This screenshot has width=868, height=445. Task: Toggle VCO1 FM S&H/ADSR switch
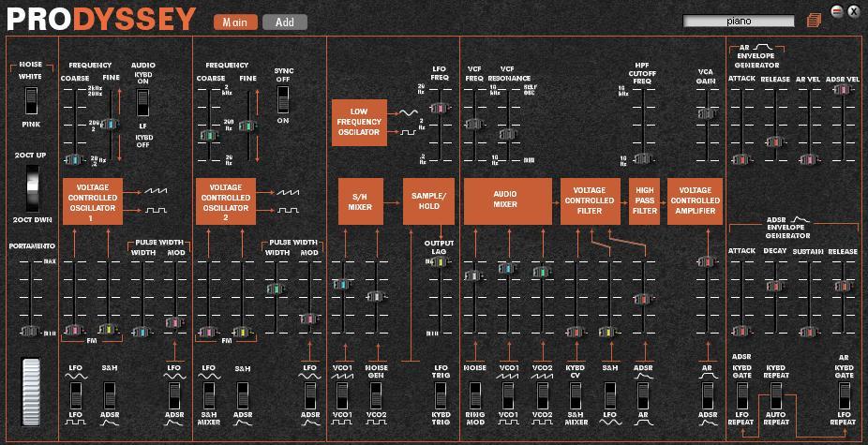[x=109, y=395]
